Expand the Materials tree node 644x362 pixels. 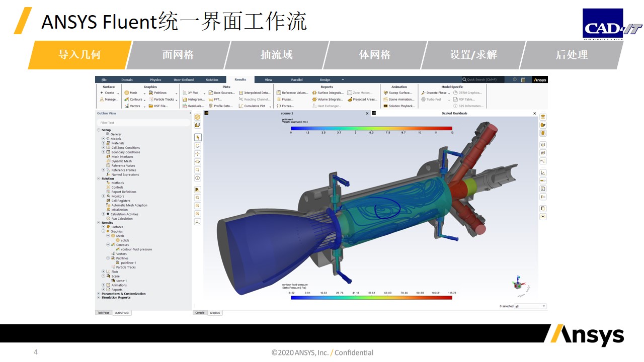(x=103, y=143)
